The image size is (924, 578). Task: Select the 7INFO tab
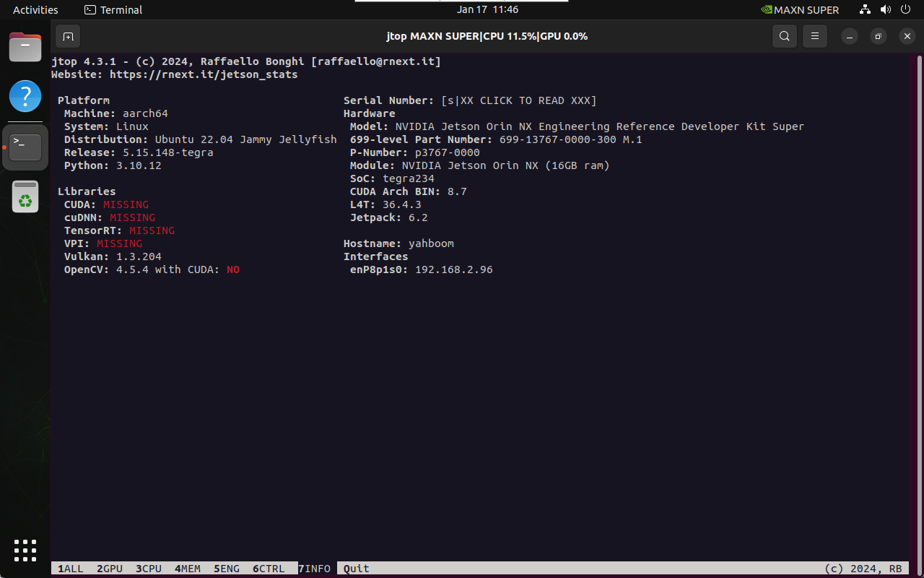(x=314, y=569)
